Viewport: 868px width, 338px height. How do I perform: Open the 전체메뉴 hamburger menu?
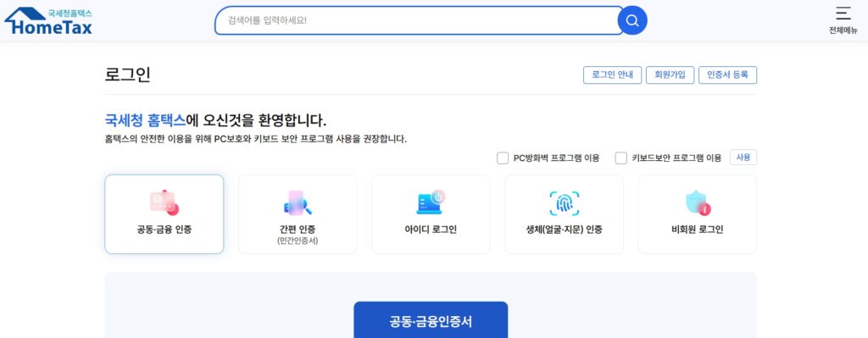(843, 14)
